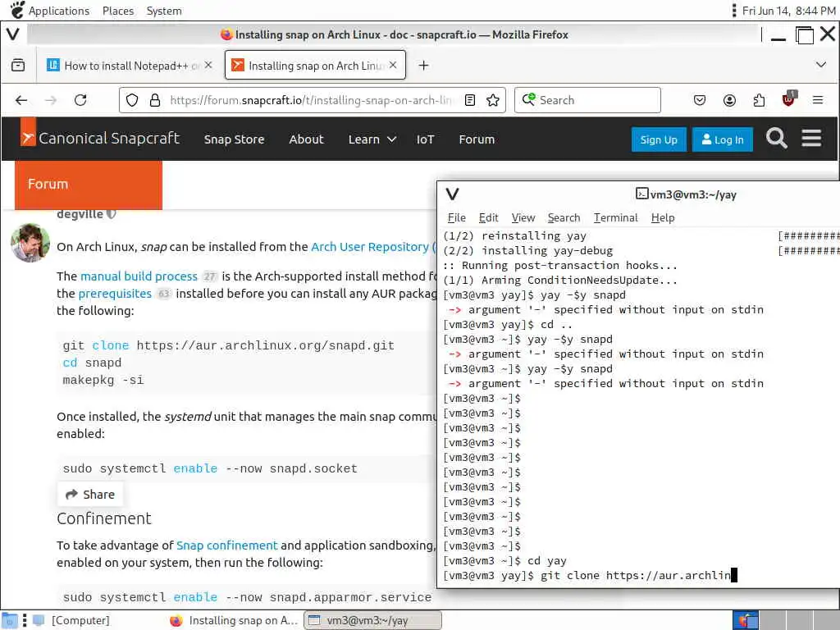Viewport: 840px width, 630px height.
Task: Go to Snap Store in navigation
Action: coord(234,139)
